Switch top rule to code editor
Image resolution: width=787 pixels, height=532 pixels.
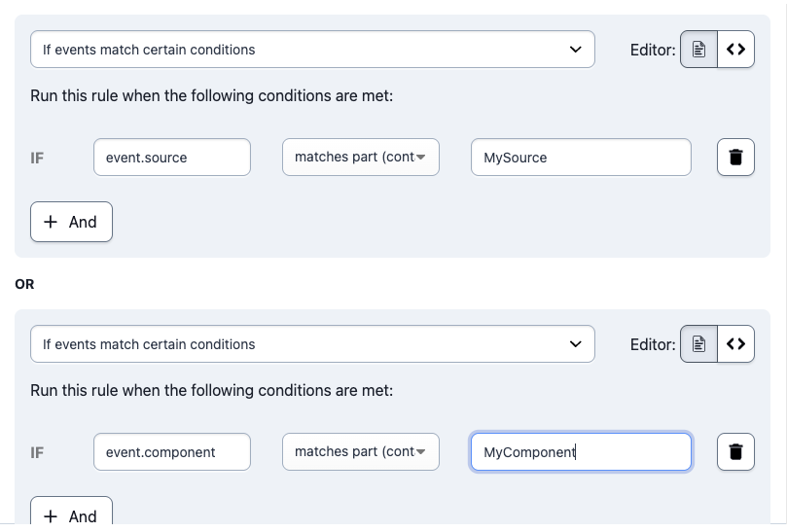tap(735, 50)
